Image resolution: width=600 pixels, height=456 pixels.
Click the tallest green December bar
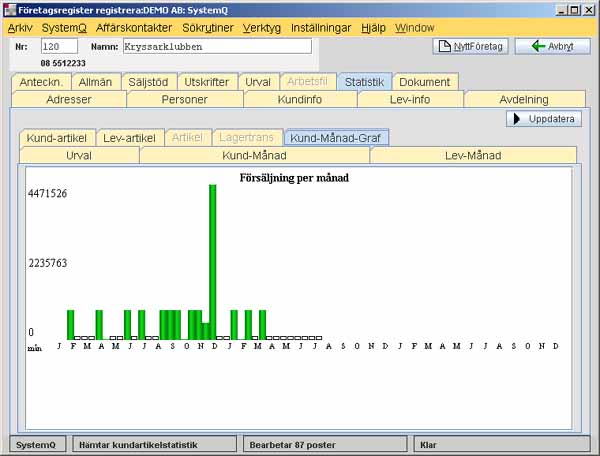[x=212, y=262]
